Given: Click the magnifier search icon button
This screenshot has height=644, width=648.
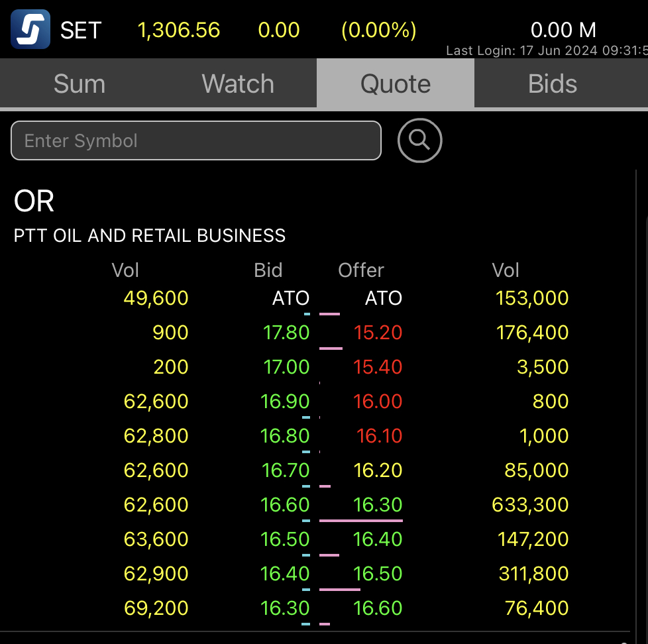Looking at the screenshot, I should (420, 140).
